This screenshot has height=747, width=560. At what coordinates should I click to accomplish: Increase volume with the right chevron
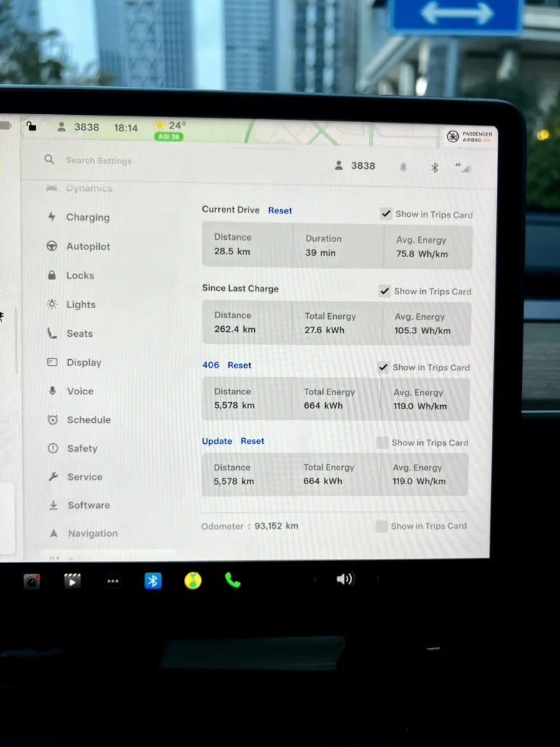378,579
